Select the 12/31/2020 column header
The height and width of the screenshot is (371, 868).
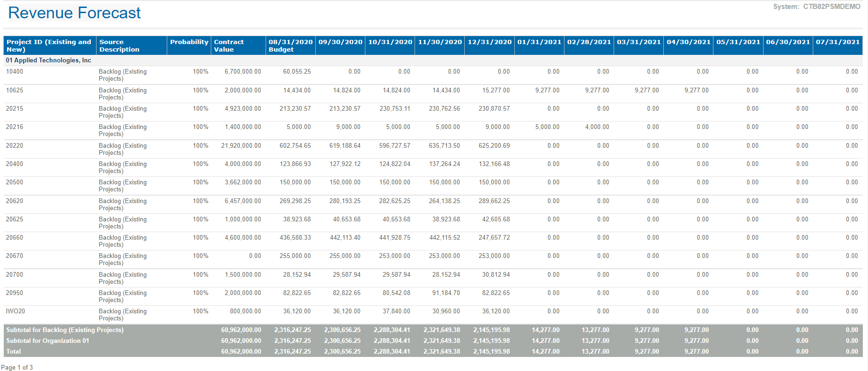coord(489,42)
